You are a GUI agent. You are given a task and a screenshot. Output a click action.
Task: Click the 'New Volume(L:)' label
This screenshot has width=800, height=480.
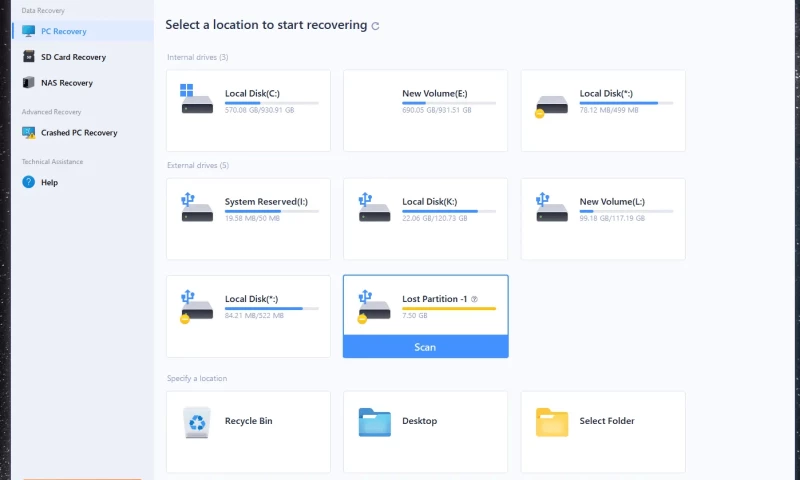click(612, 201)
